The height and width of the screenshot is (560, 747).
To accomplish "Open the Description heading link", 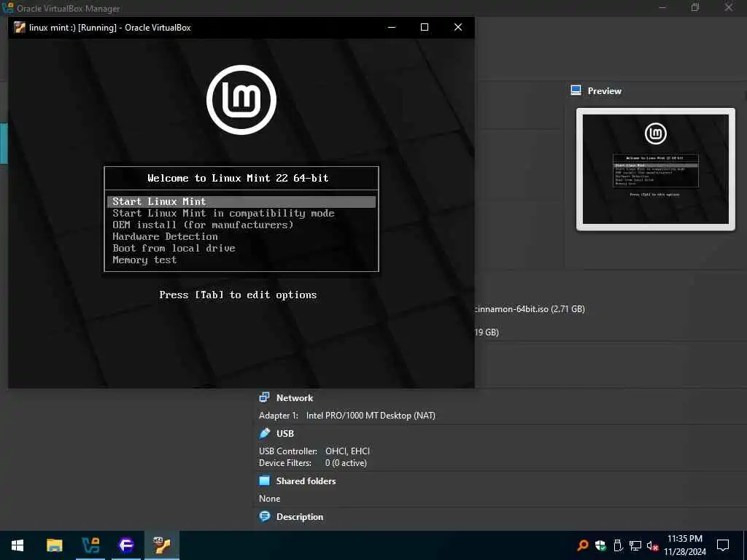I will 300,517.
